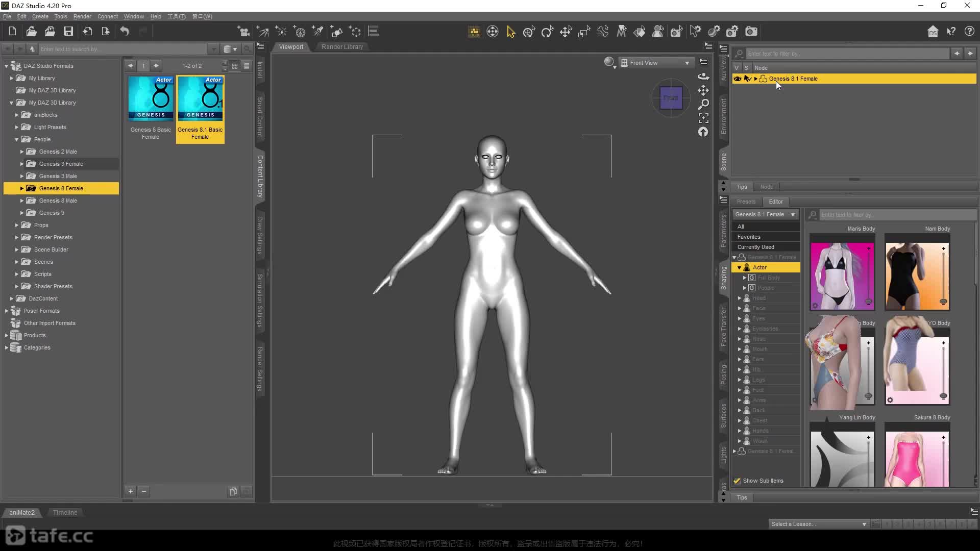This screenshot has width=980, height=551.
Task: Click the Create New Point Light icon
Action: [x=281, y=32]
